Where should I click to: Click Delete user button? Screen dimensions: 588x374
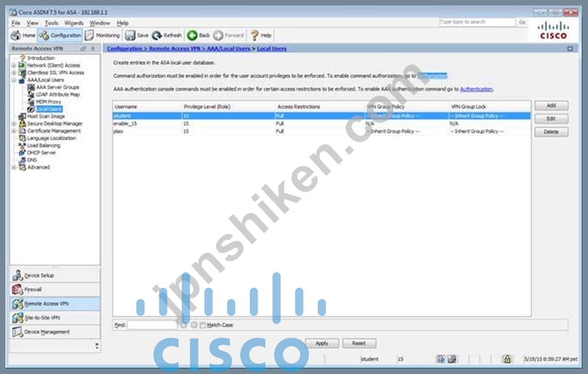click(x=551, y=132)
